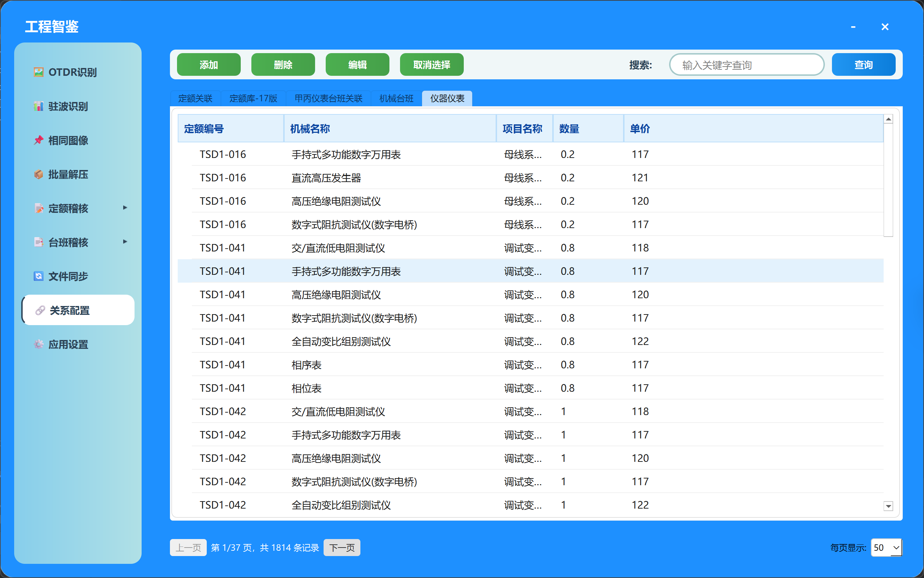Select the 相序表 row

(530, 365)
